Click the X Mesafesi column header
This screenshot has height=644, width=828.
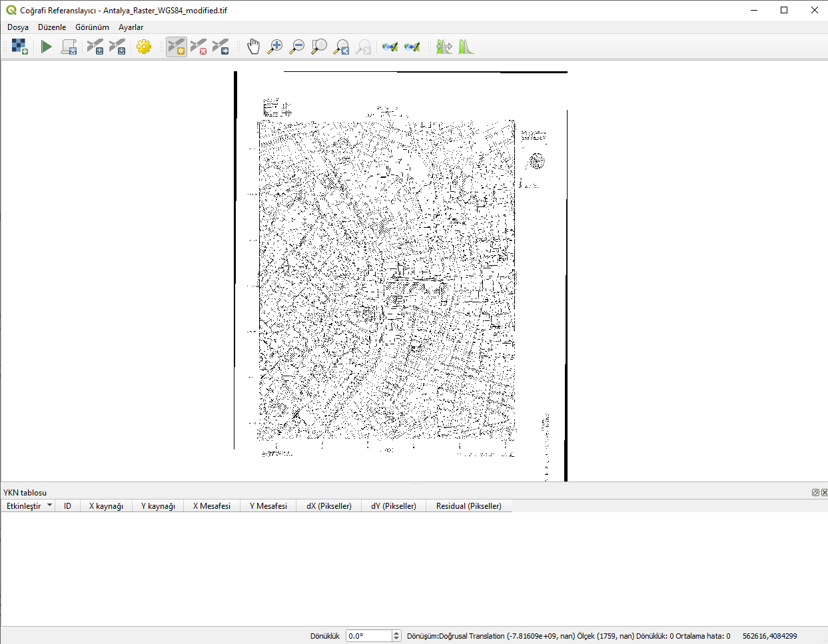(212, 506)
